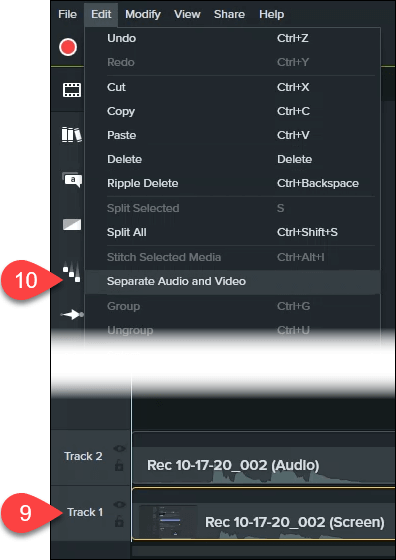Lock Track 1 with padlock icon
The height and width of the screenshot is (560, 396).
(x=119, y=521)
